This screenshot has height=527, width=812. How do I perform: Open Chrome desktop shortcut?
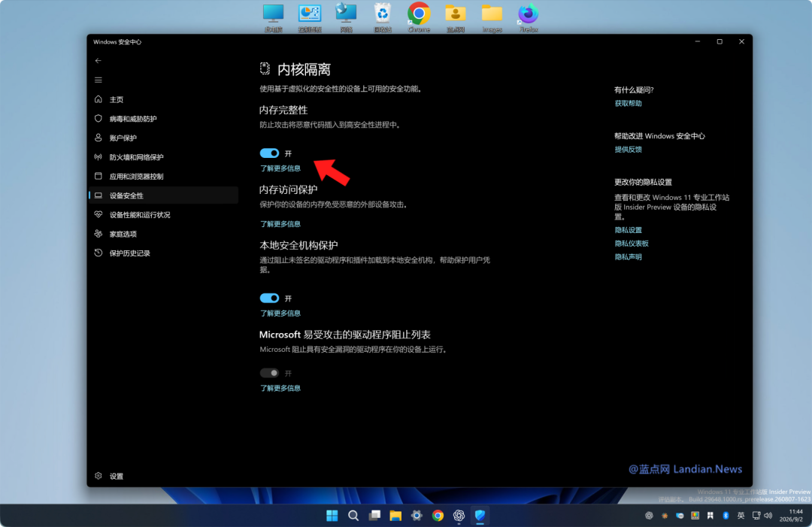(419, 17)
